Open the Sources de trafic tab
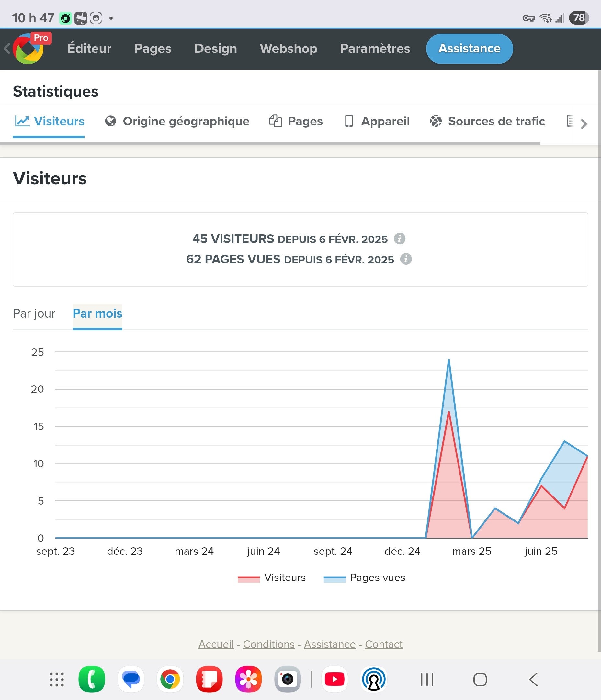Viewport: 601px width, 700px height. tap(487, 121)
